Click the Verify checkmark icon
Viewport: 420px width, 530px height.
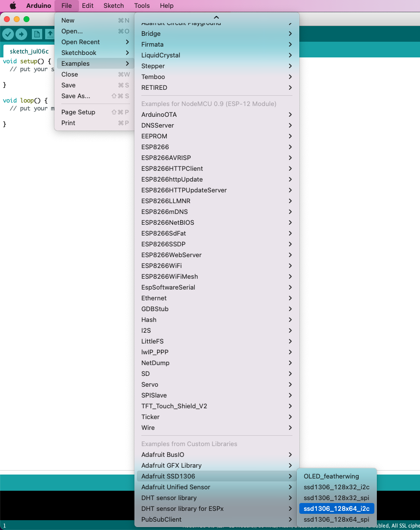coord(8,34)
